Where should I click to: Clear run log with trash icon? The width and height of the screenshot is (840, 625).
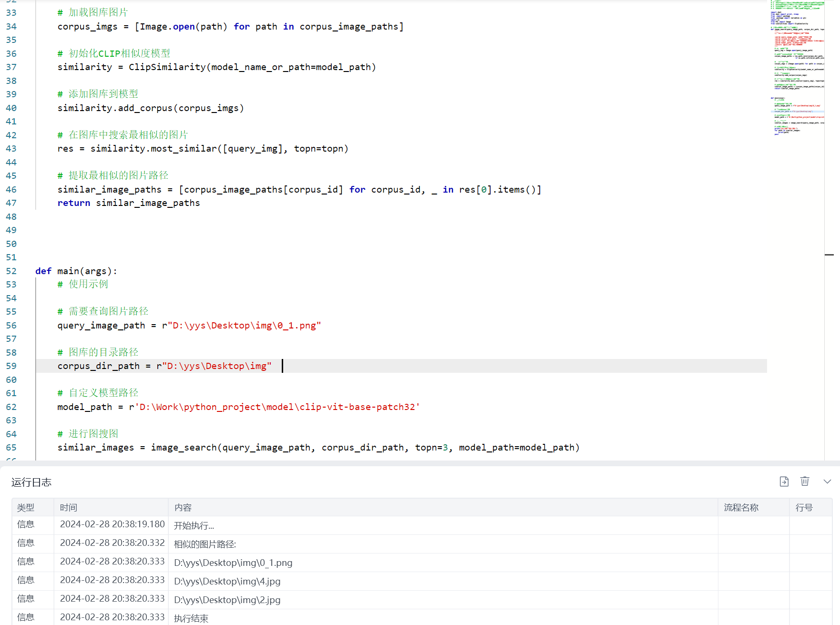click(x=805, y=482)
